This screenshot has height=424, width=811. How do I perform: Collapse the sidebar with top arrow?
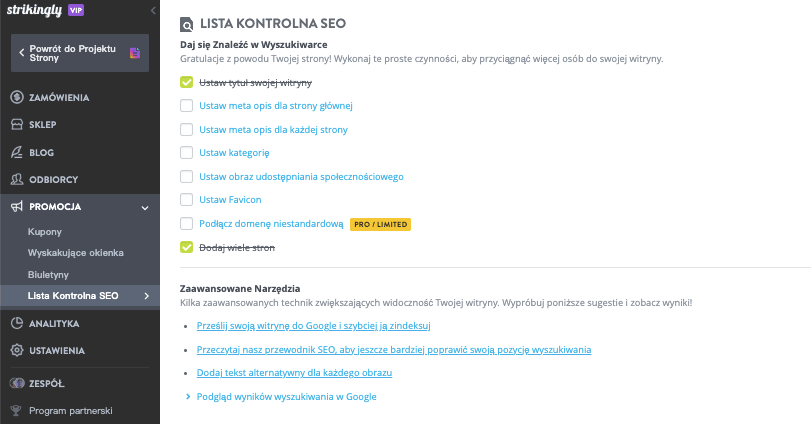coord(153,10)
